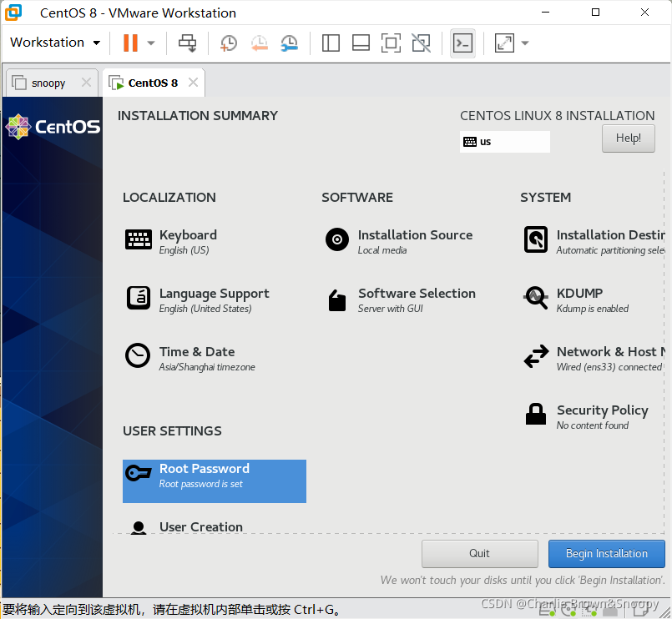Click the Unity mode toolbar icon
672x619 pixels.
[x=422, y=43]
